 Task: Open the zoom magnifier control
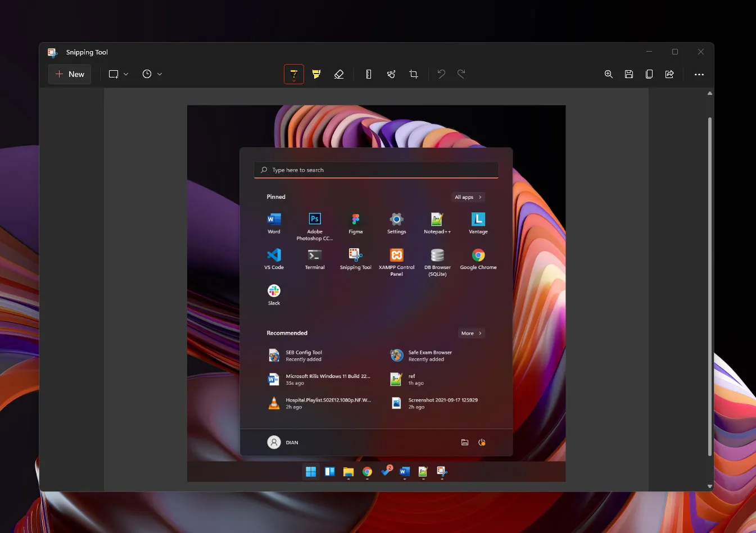pos(609,74)
